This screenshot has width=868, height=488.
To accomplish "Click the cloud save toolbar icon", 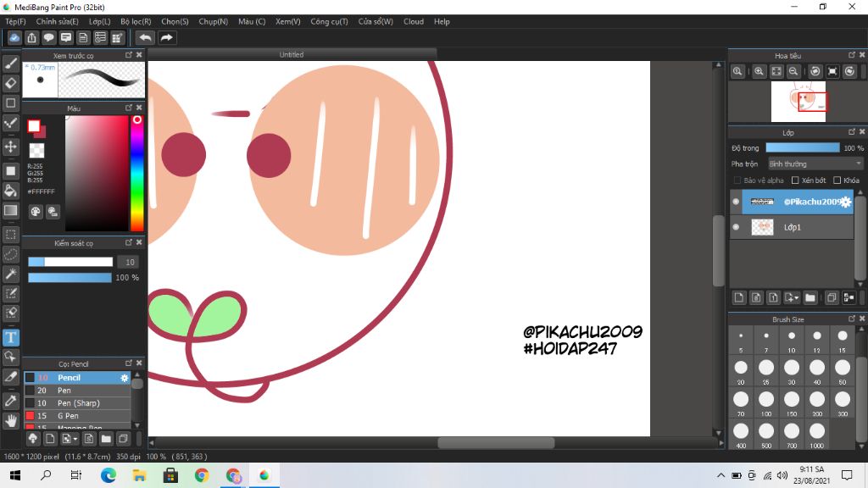I will [x=14, y=37].
